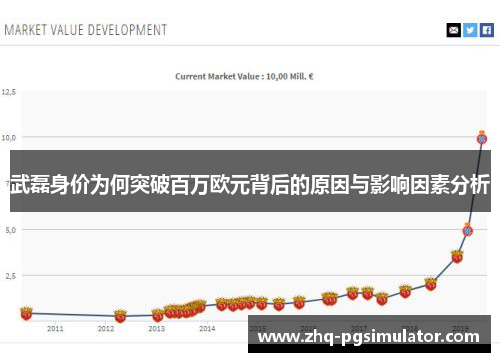
Task: Share the chart via the email icon
Action: (454, 30)
